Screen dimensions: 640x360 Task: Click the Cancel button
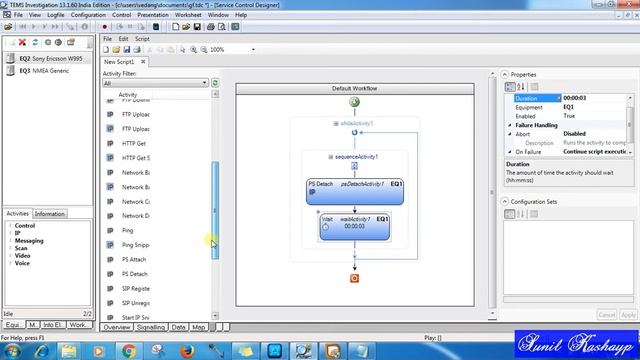pos(607,315)
